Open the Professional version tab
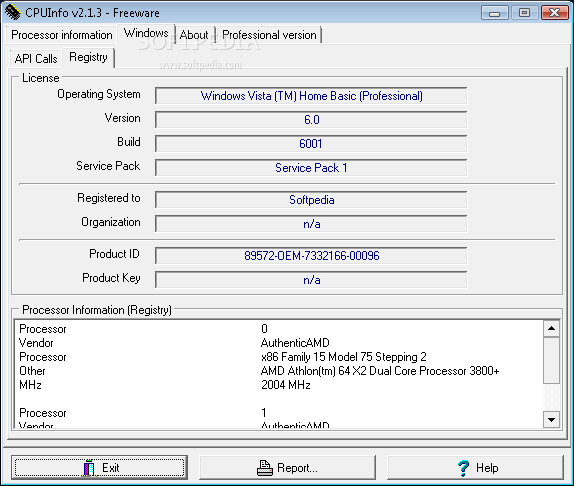The height and width of the screenshot is (486, 574). (x=269, y=35)
